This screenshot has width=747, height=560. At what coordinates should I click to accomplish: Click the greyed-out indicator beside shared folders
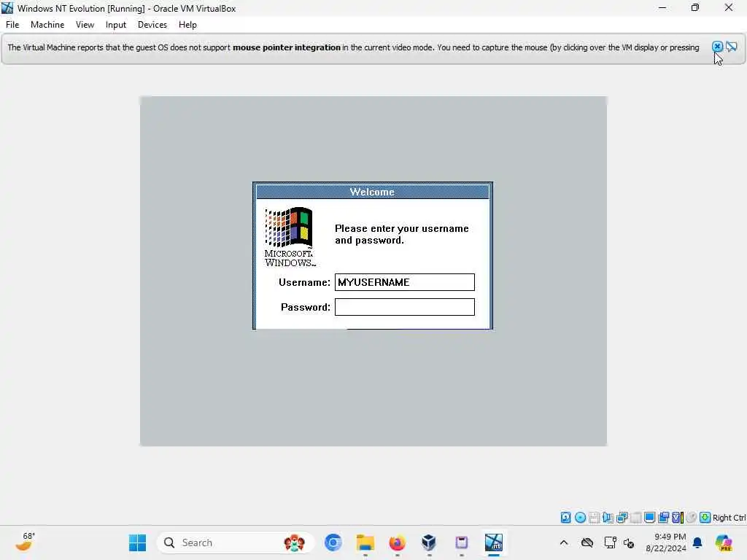click(x=635, y=518)
